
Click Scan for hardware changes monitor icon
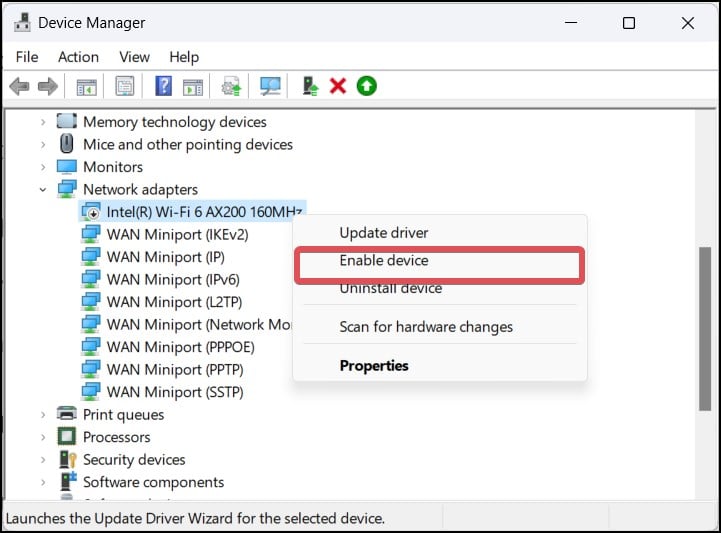point(270,86)
